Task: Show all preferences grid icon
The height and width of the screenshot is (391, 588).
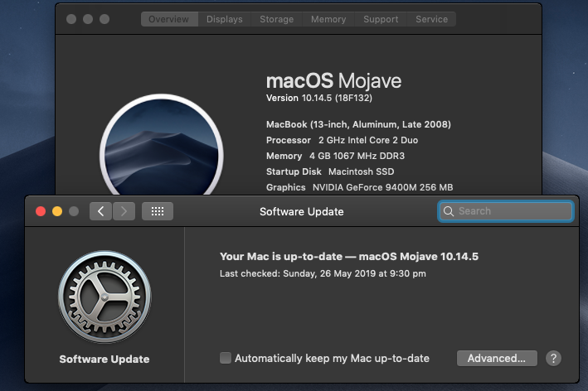Action: pyautogui.click(x=158, y=211)
